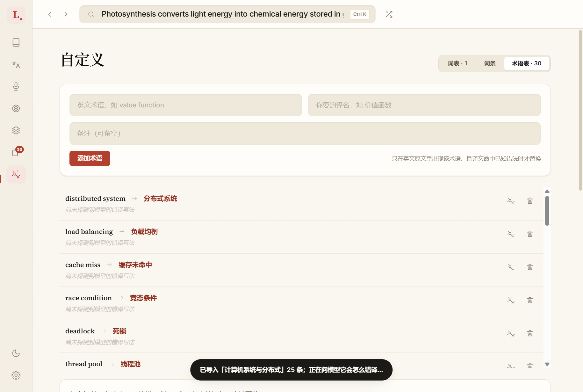This screenshot has width=583, height=392.
Task: Probe mistranslations for race condition
Action: [x=511, y=300]
